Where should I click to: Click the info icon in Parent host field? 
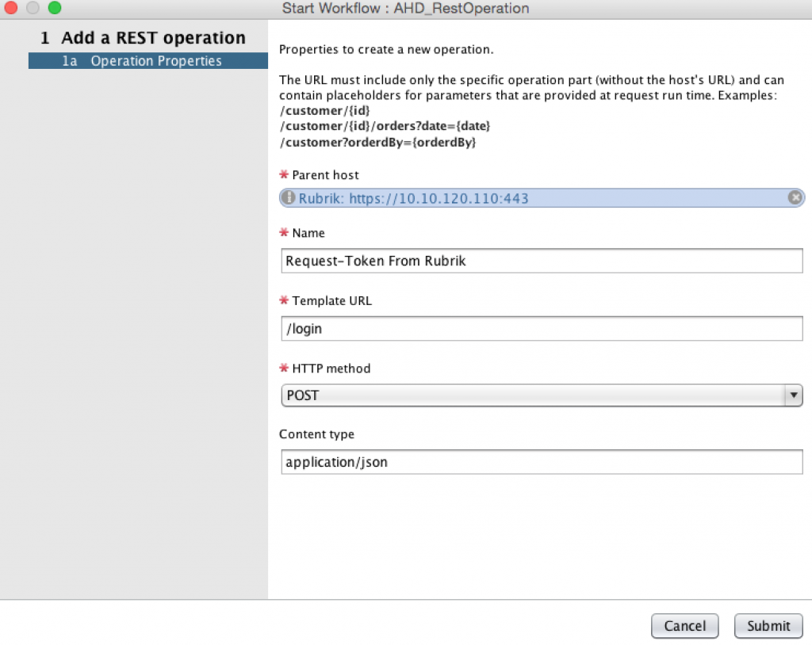(x=289, y=198)
